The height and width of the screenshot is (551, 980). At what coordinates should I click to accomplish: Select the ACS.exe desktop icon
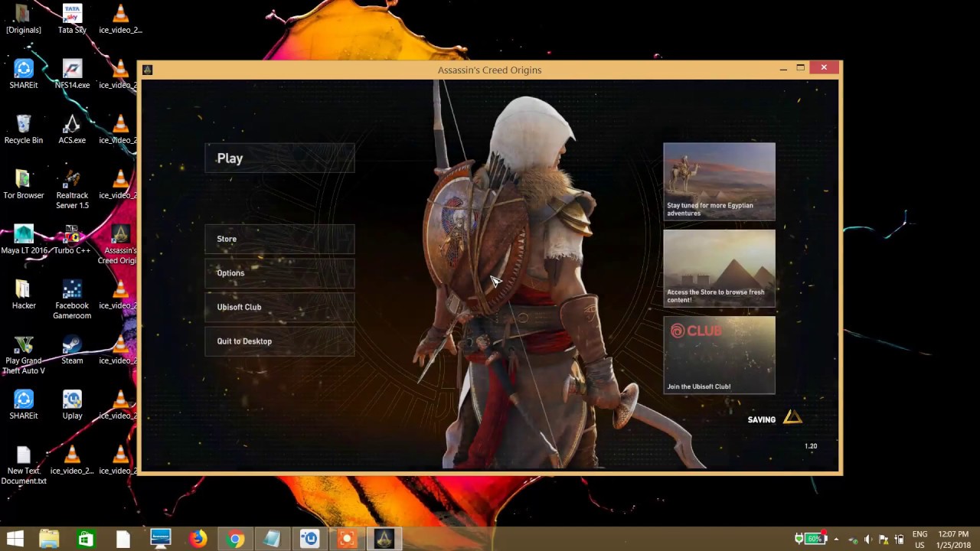(x=72, y=129)
